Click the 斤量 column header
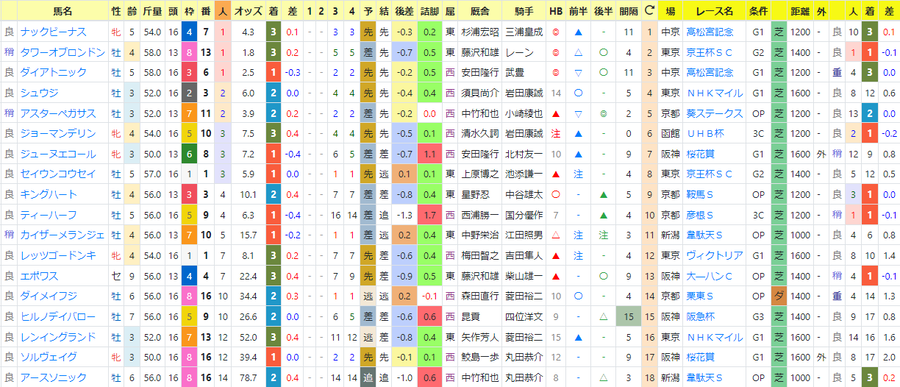Viewport: 900px width, 387px height. pyautogui.click(x=152, y=11)
